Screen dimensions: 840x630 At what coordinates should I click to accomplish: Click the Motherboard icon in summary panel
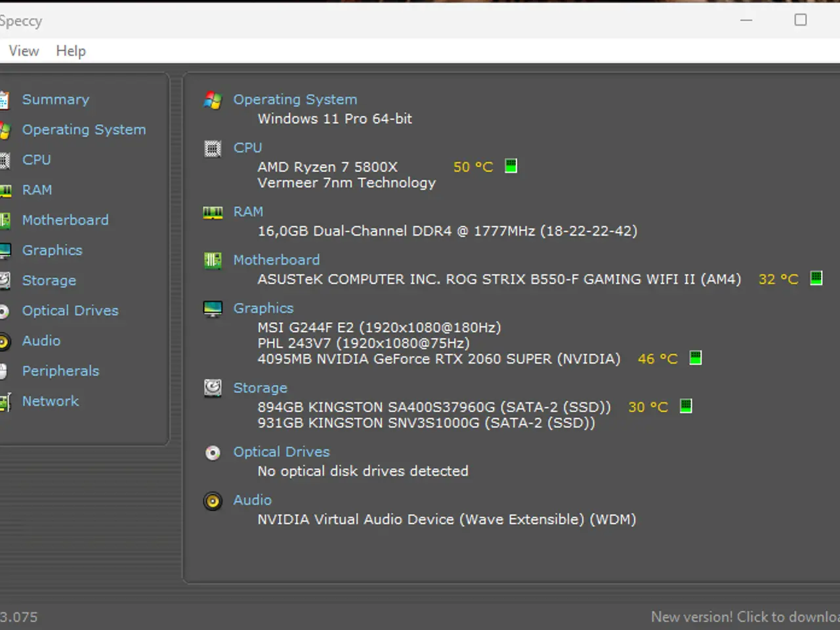(213, 261)
